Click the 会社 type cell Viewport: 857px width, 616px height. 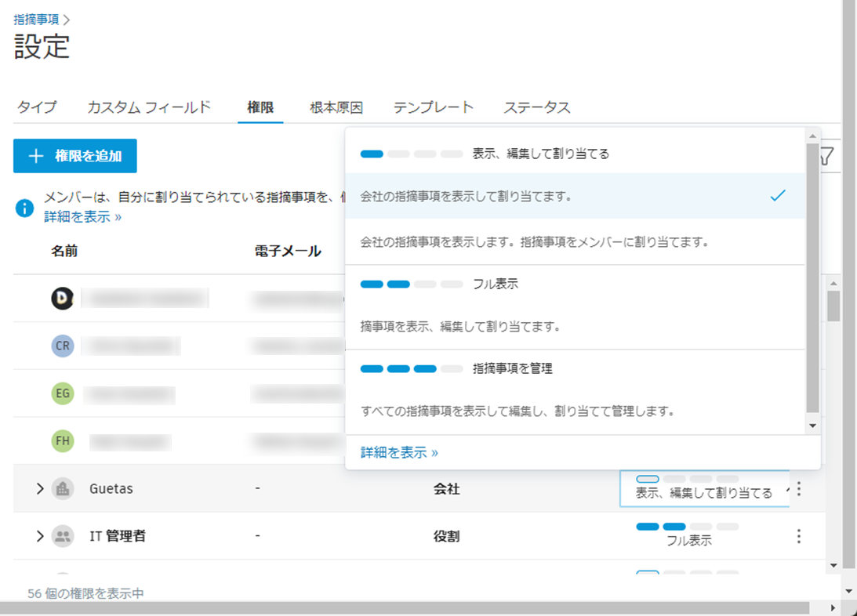[x=447, y=489]
